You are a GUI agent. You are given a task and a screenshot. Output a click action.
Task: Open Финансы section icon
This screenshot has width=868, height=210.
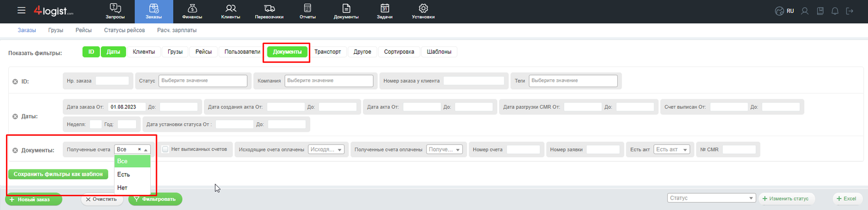click(x=192, y=8)
